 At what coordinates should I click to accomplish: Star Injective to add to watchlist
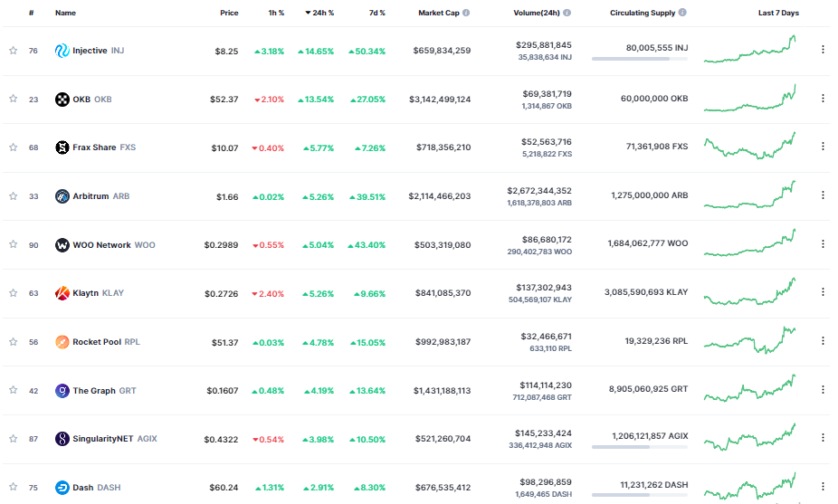[13, 51]
